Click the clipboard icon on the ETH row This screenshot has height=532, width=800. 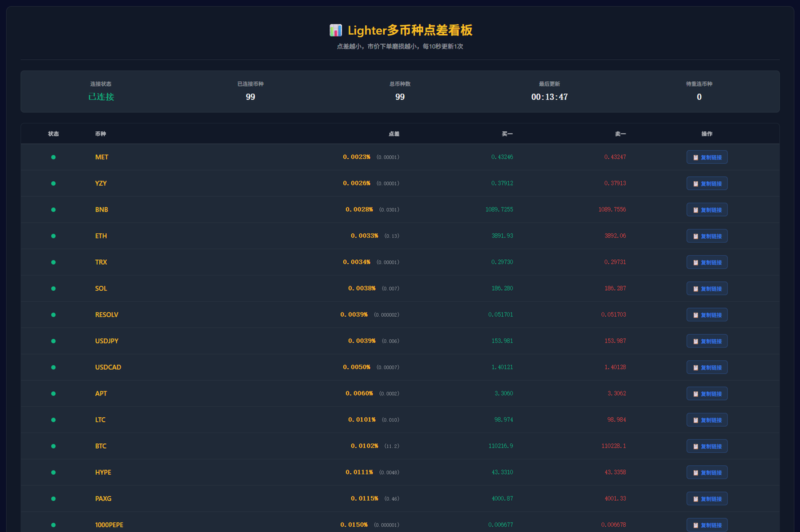[696, 235]
